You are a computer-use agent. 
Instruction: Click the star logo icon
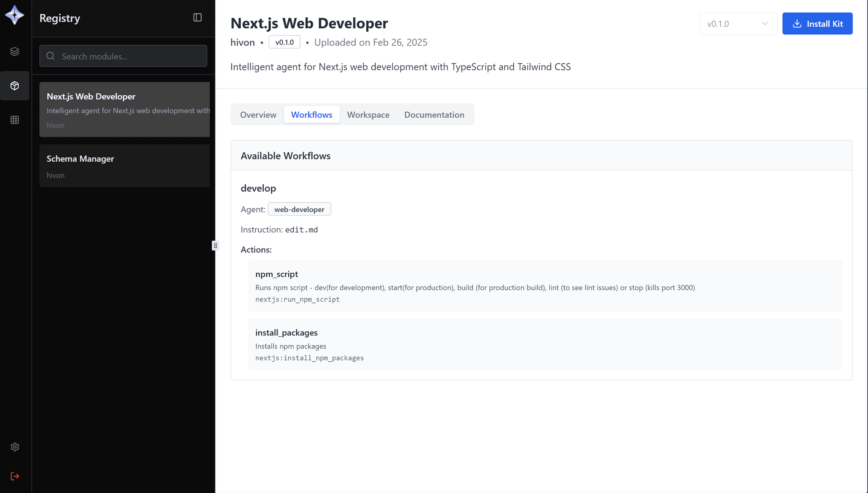tap(15, 15)
